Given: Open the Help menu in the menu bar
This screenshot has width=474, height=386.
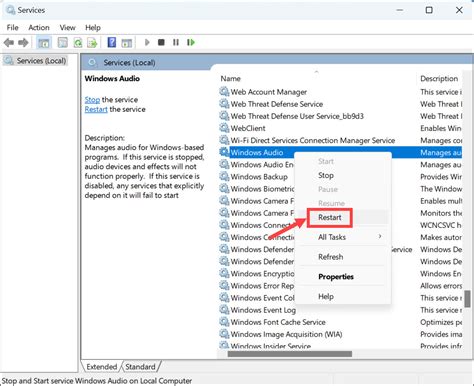Looking at the screenshot, I should pos(93,28).
